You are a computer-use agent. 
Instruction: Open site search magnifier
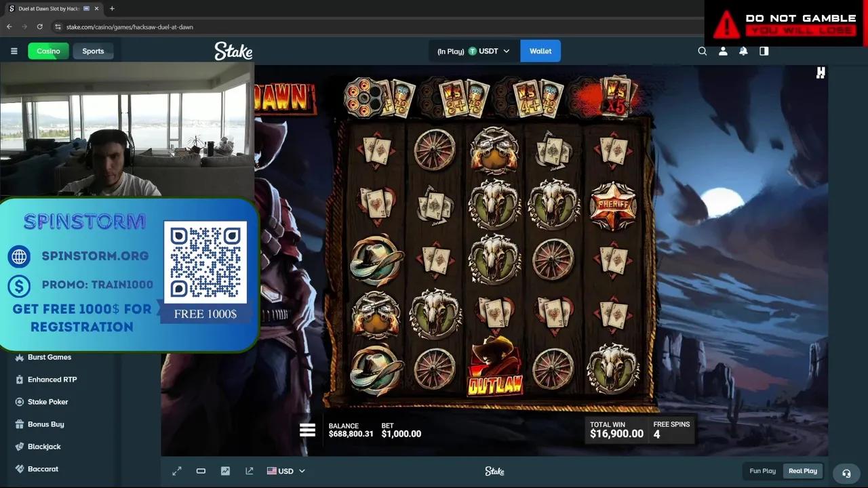pos(703,51)
